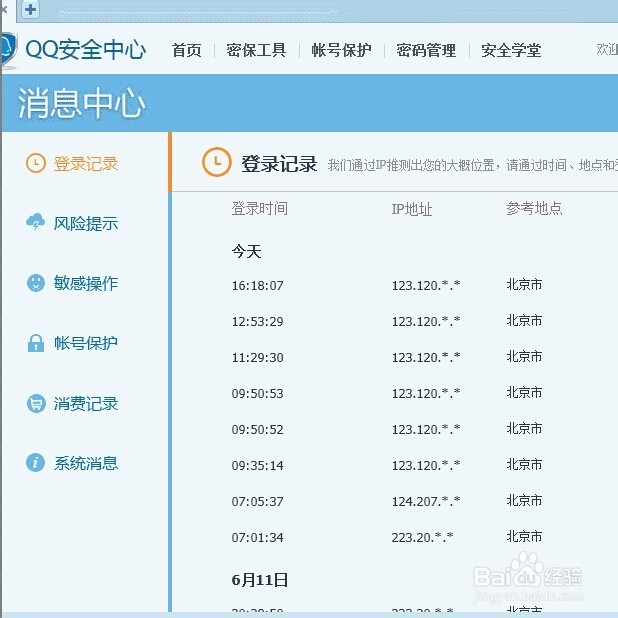Click the shopping cart icon for 消费记录
Viewport: 618px width, 618px height.
[36, 403]
